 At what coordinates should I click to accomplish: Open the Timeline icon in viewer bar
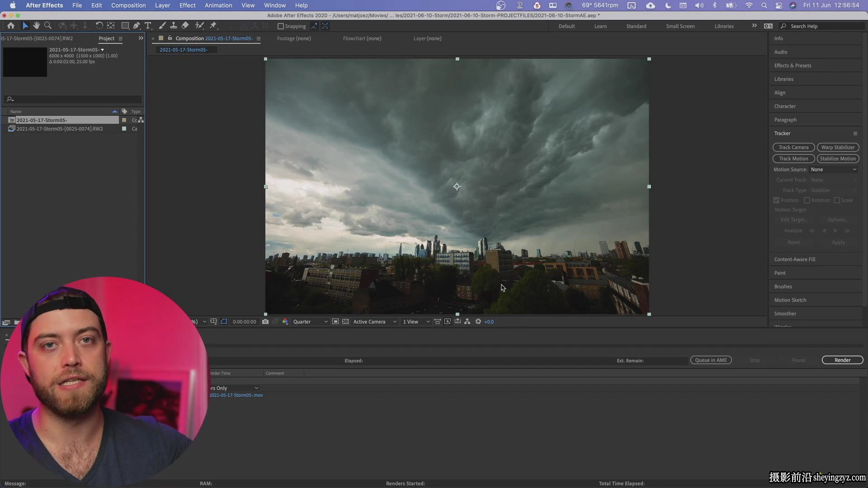click(x=458, y=322)
